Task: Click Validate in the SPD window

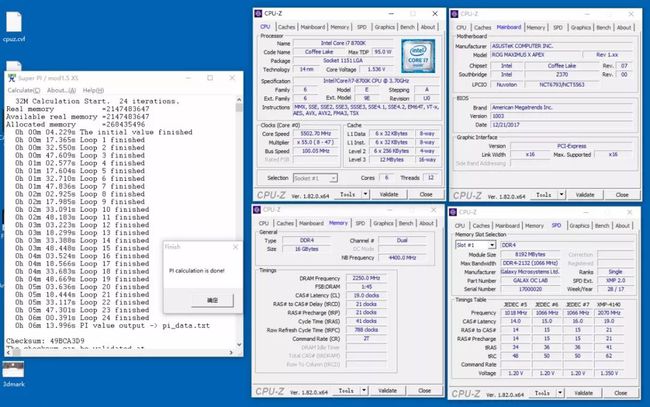Action: coord(583,392)
